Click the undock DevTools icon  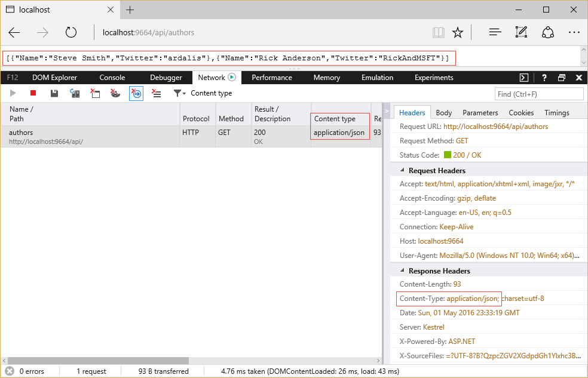tap(561, 78)
